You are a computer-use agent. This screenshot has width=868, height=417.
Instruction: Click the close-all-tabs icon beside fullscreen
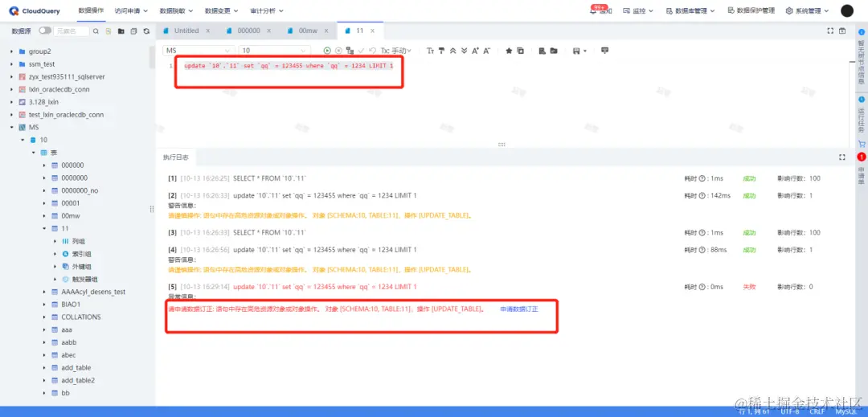842,31
